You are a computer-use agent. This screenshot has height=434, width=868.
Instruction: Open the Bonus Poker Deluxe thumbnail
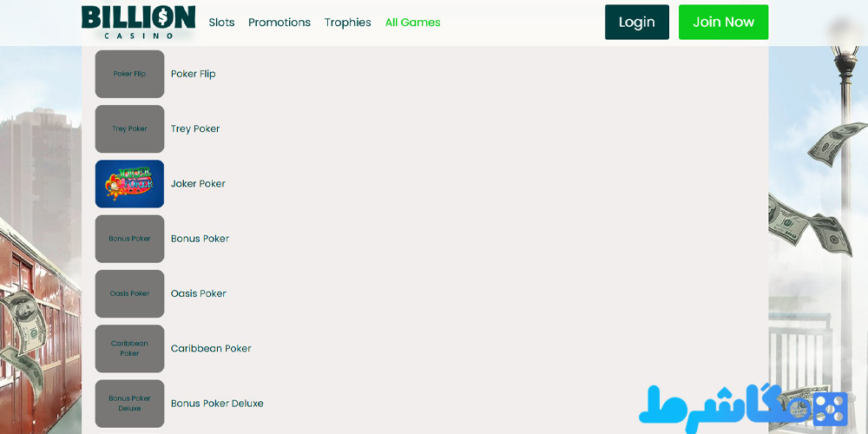tap(129, 403)
